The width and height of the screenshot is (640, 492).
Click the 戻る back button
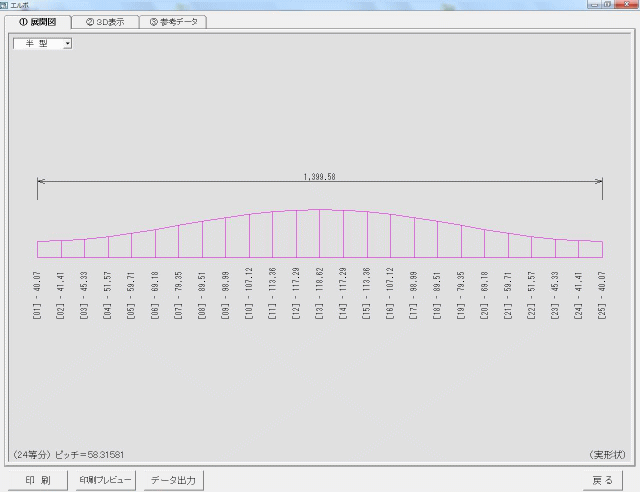pos(602,480)
